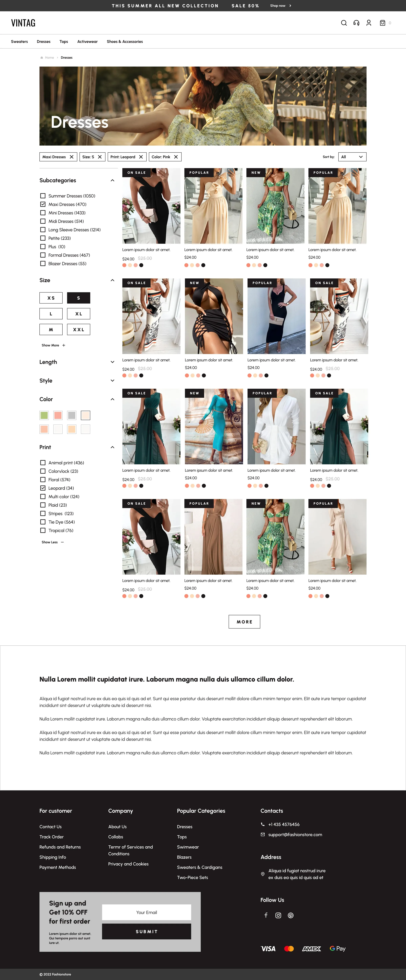Uncheck the Maxi Dresses (470) checkbox
The width and height of the screenshot is (406, 980).
tap(43, 204)
